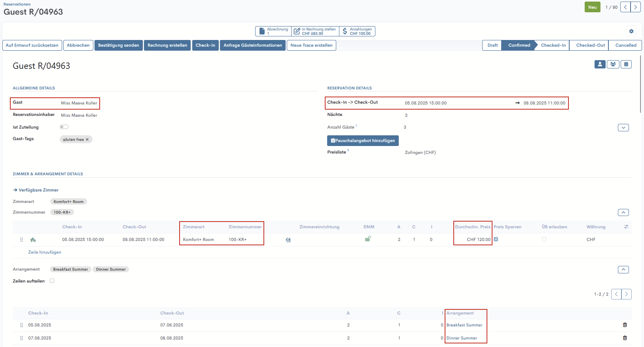
Task: Collapse the room lines table section
Action: click(x=623, y=212)
